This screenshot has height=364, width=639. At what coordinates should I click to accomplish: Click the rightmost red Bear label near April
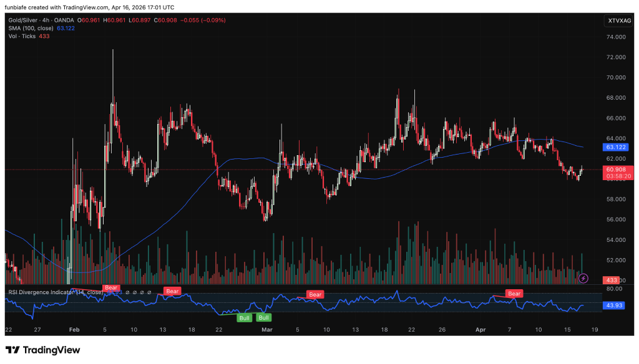click(x=514, y=293)
